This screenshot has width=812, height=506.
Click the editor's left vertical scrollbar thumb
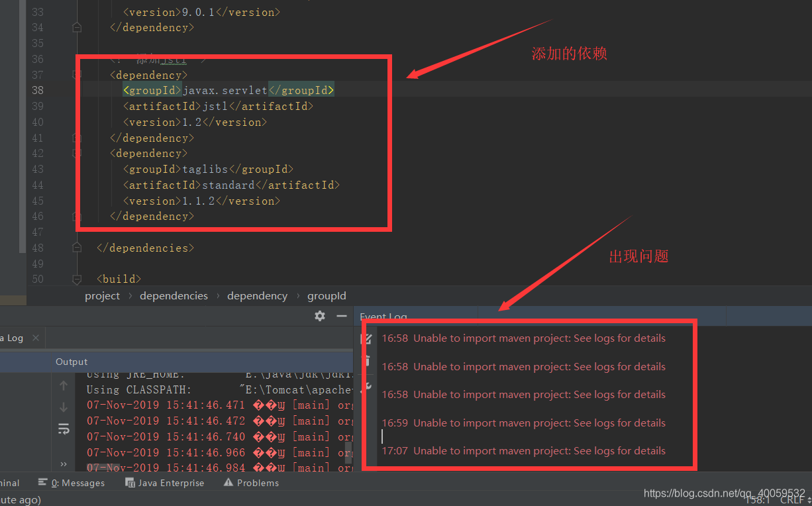click(23, 126)
